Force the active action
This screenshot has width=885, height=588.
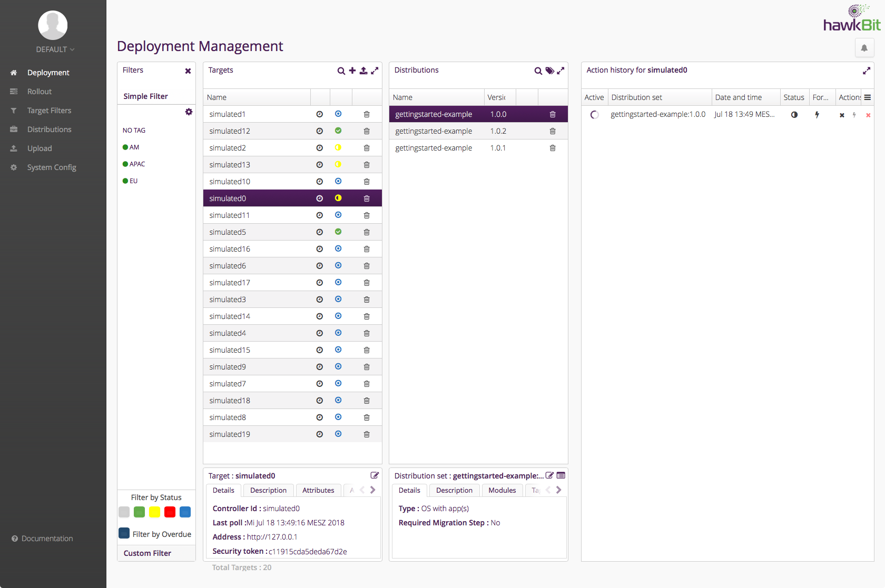click(x=854, y=115)
